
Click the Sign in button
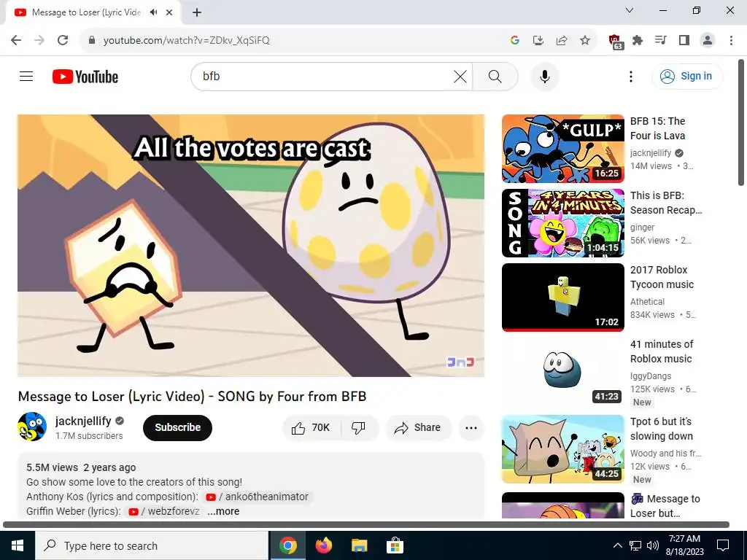[687, 76]
